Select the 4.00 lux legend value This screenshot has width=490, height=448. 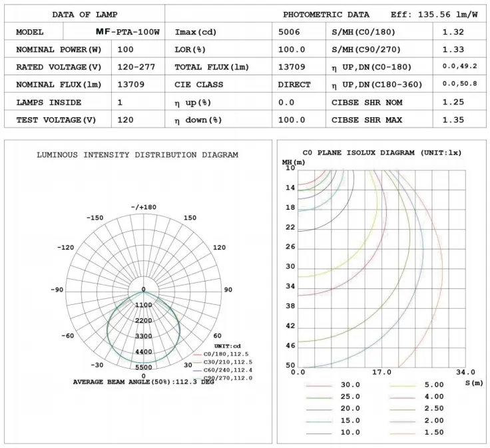[434, 397]
